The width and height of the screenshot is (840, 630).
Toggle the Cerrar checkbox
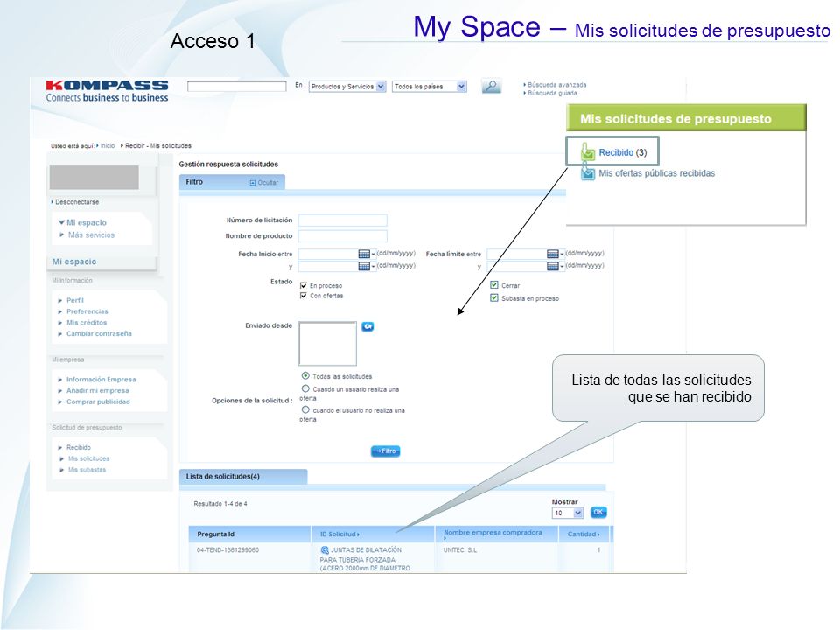[493, 285]
